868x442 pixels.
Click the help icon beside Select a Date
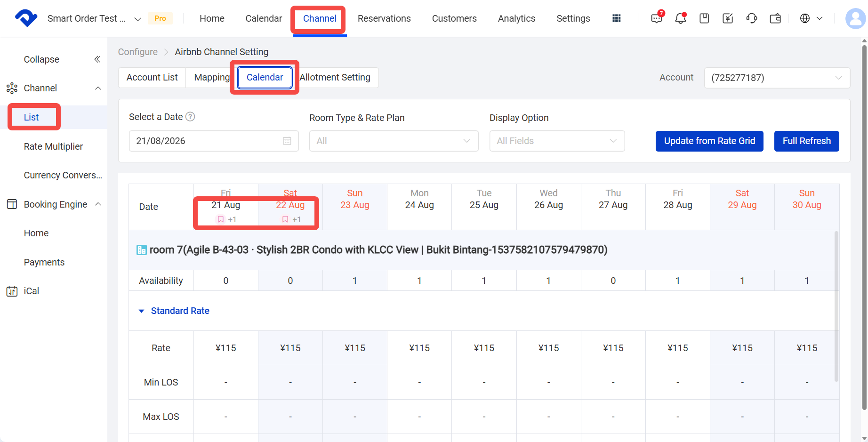(x=190, y=117)
